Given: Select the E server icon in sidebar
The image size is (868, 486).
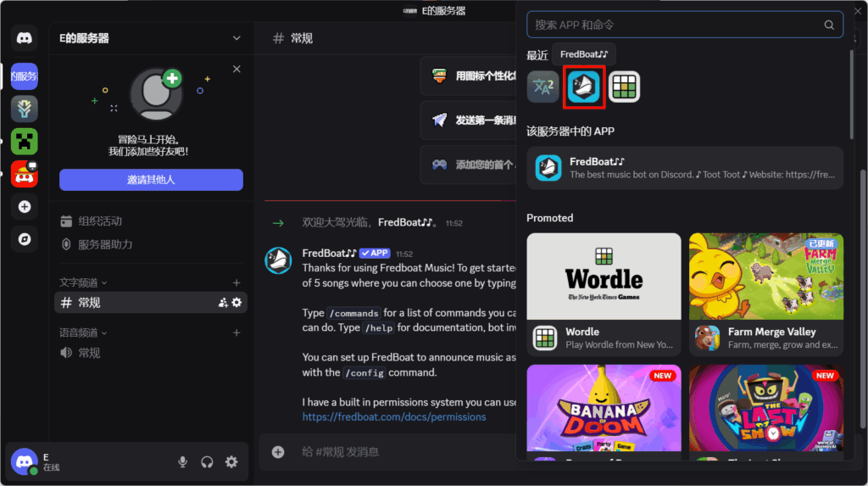Looking at the screenshot, I should tap(25, 76).
